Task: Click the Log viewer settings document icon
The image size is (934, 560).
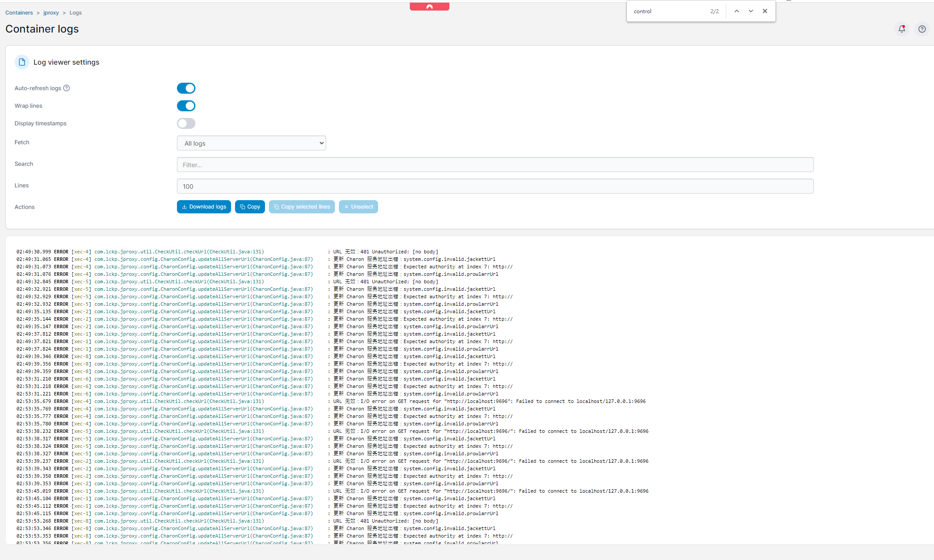Action: point(22,62)
